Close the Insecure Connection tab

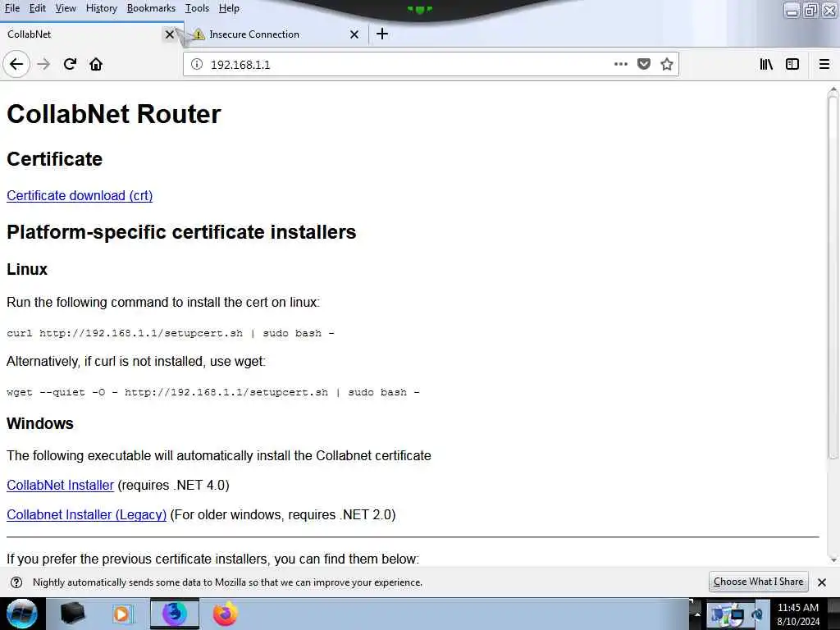coord(354,34)
